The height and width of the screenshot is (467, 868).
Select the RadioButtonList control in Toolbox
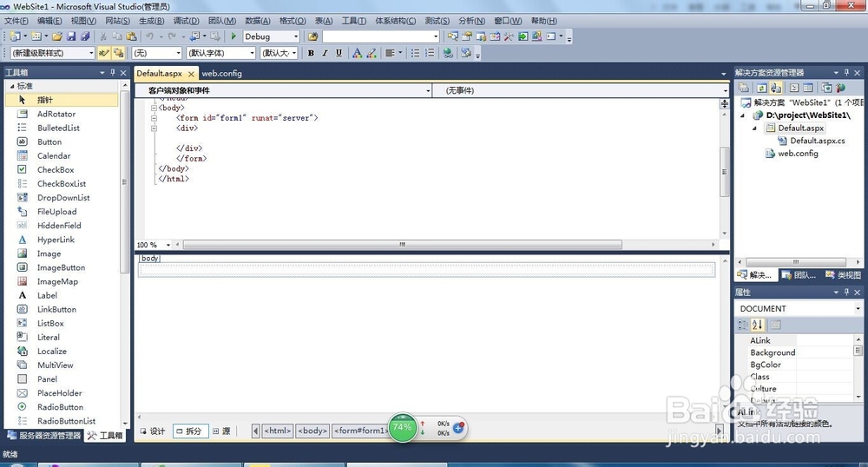pos(66,421)
